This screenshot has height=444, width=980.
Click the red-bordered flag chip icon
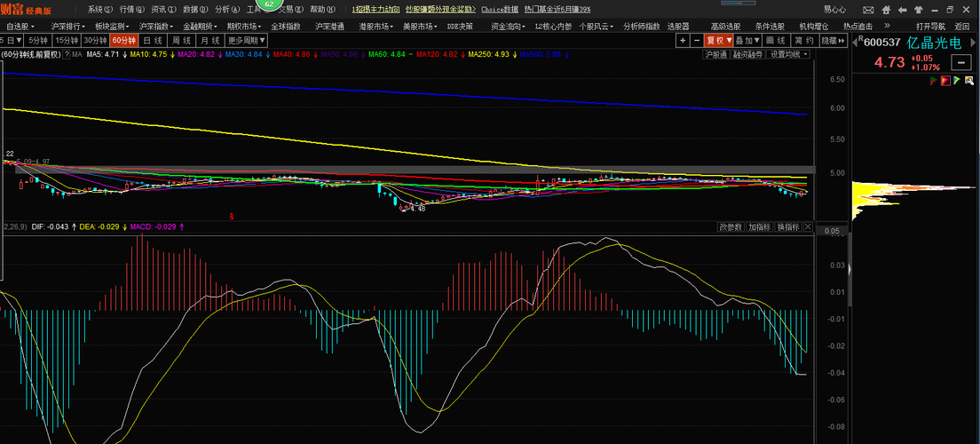coord(945,81)
